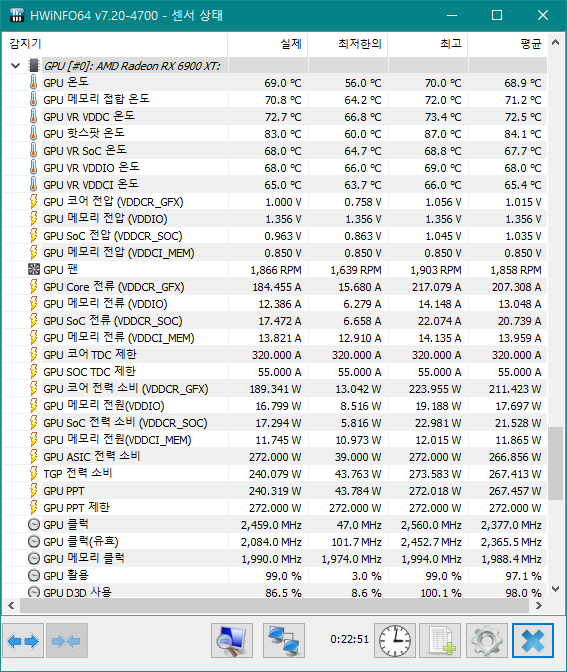
Task: Click lightning icon beside GPU 코어 TDC 제한
Action: pos(33,354)
